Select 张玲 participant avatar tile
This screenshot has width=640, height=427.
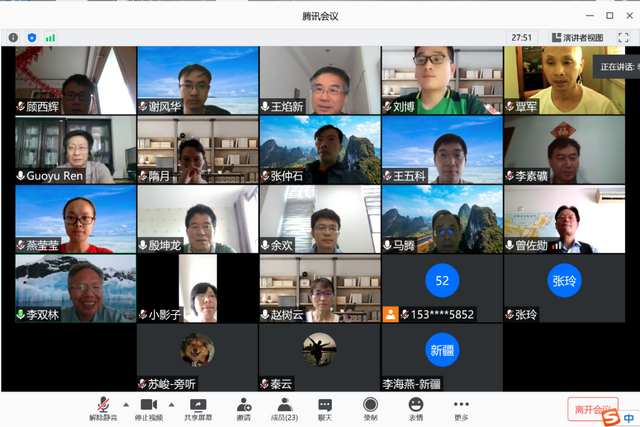[564, 288]
